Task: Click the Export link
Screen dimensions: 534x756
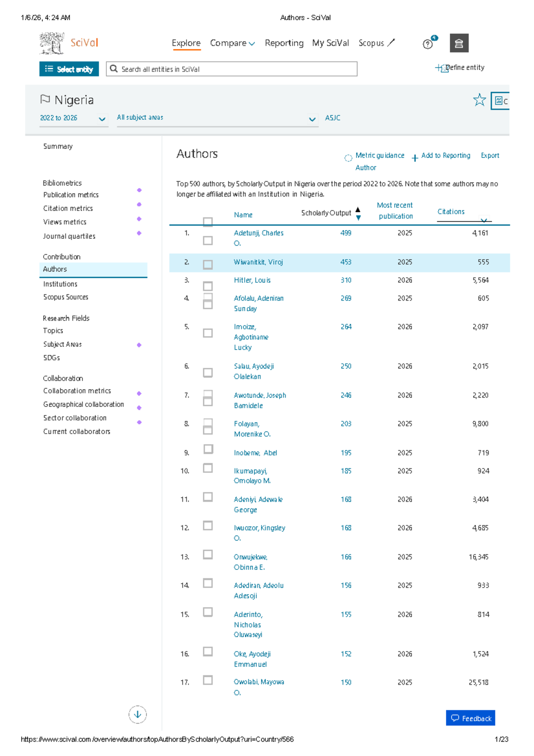Action: [x=489, y=155]
